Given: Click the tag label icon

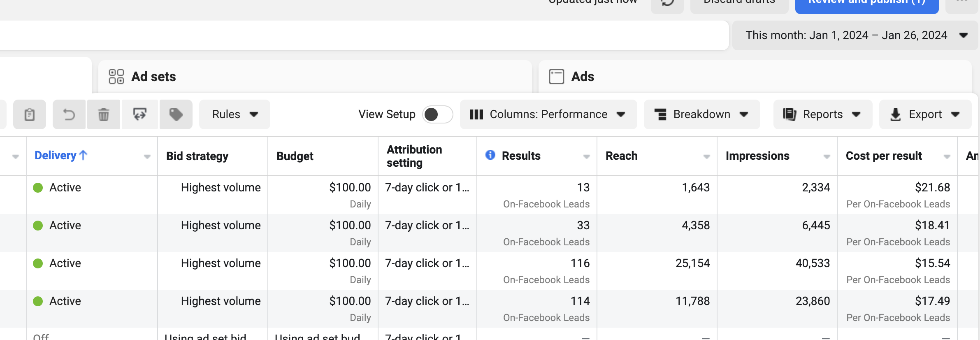Looking at the screenshot, I should coord(176,114).
